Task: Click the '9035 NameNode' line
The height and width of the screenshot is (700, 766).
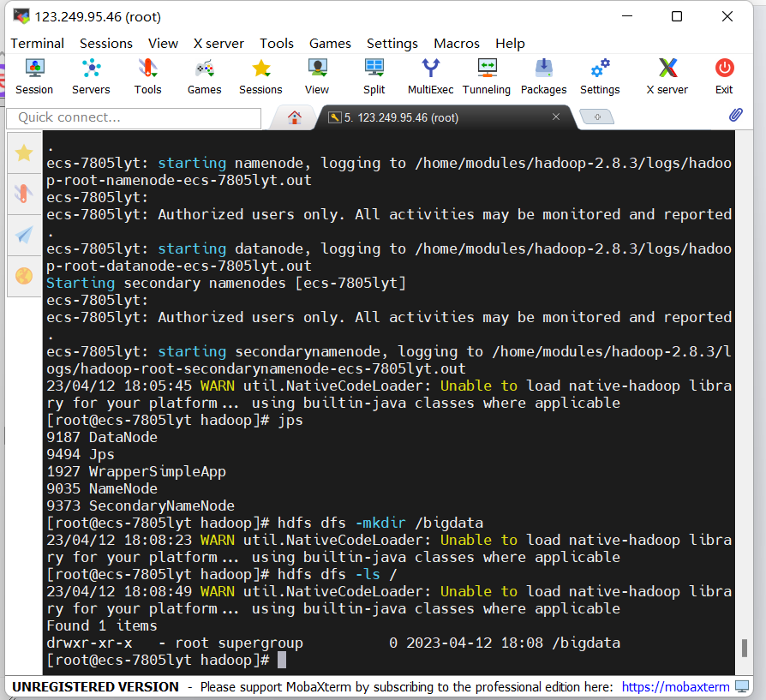Action: pyautogui.click(x=102, y=488)
